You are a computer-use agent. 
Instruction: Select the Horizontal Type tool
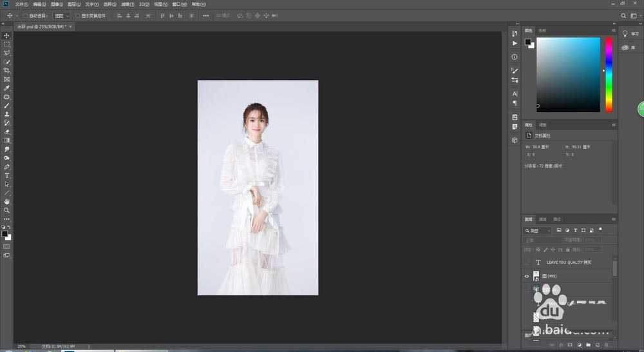(x=7, y=175)
